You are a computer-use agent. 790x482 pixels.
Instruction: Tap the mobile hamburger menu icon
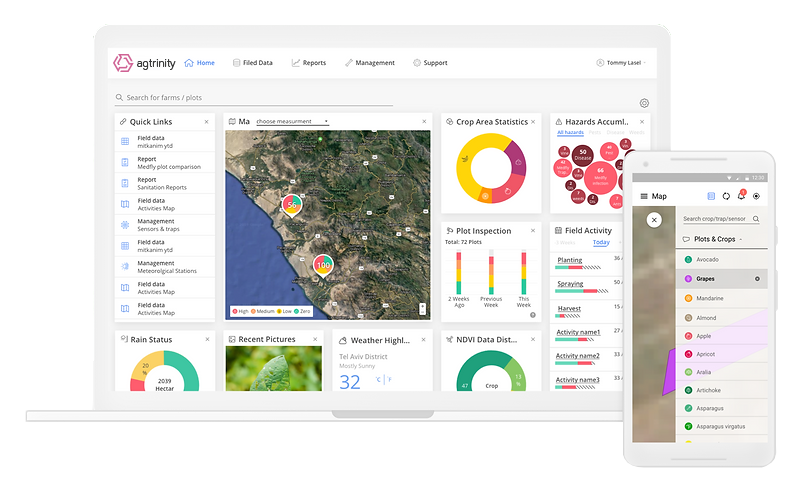coord(643,197)
